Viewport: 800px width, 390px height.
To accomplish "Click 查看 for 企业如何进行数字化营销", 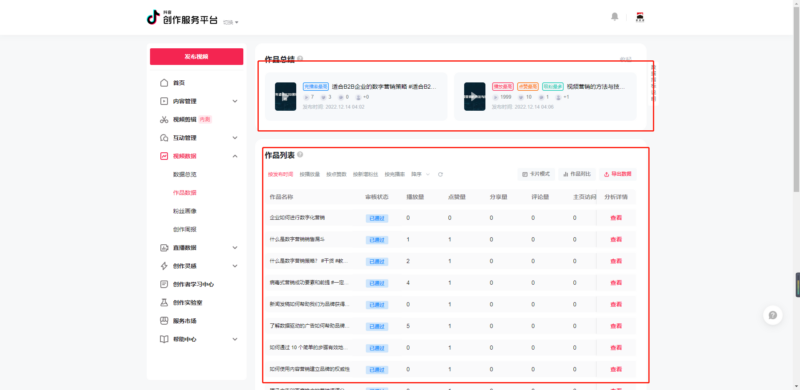I will [x=616, y=218].
